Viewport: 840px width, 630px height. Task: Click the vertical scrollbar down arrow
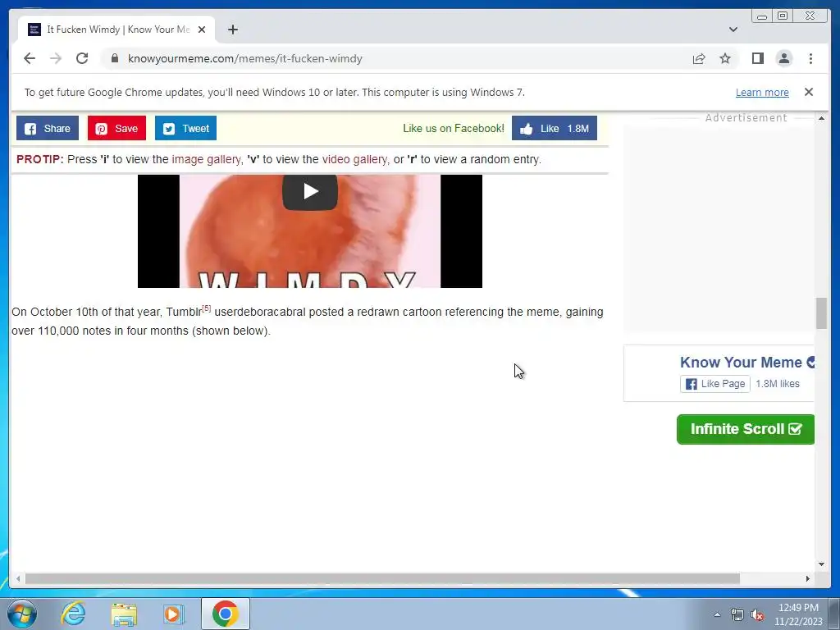820,564
